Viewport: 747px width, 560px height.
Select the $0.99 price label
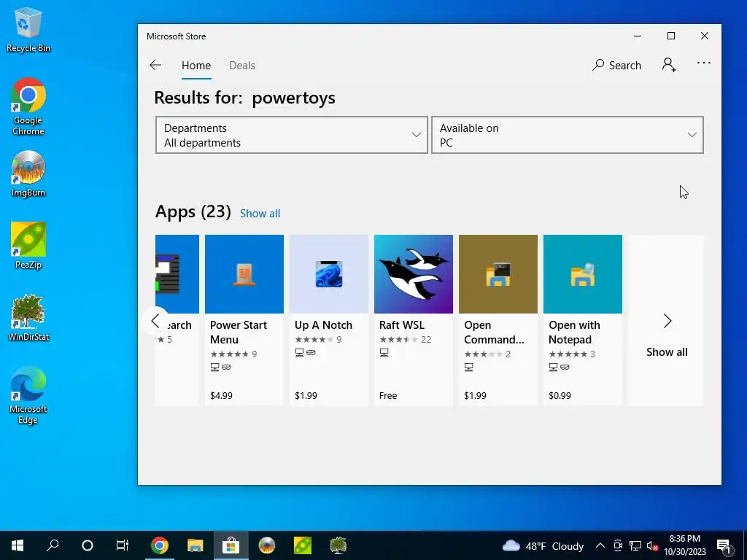560,395
